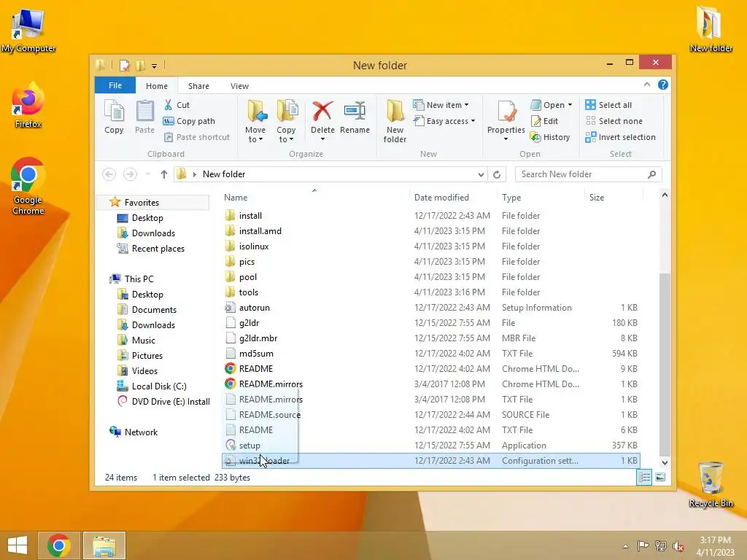Click the volume speaker tray icon

[678, 546]
